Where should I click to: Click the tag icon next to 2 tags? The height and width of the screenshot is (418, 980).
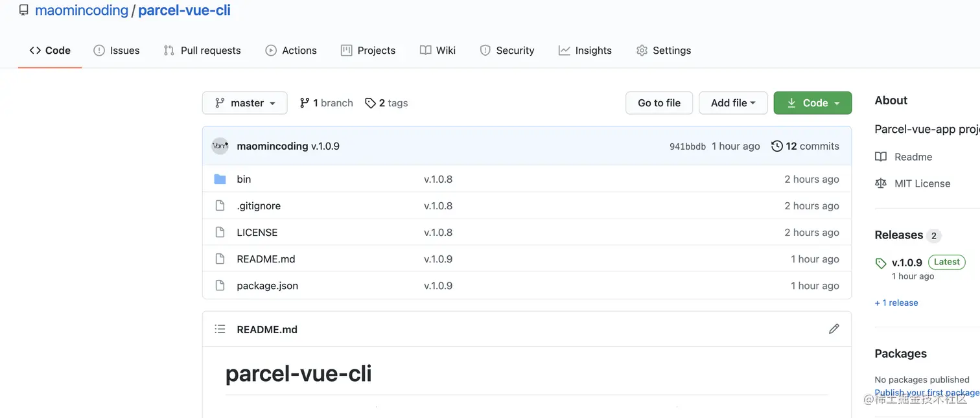(370, 103)
